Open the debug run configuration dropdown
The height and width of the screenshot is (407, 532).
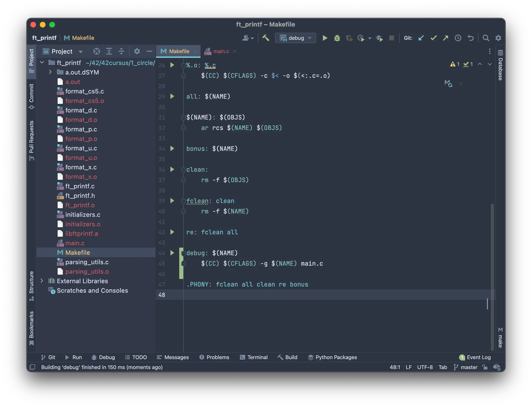pyautogui.click(x=296, y=38)
